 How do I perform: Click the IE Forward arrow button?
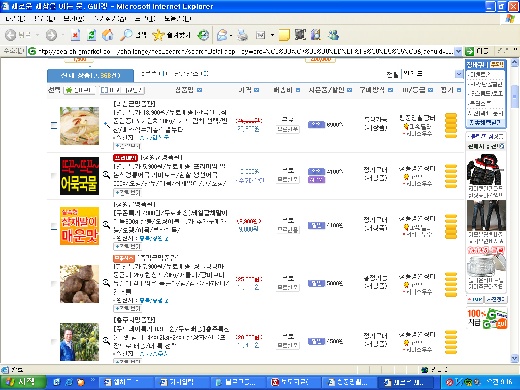[x=51, y=35]
